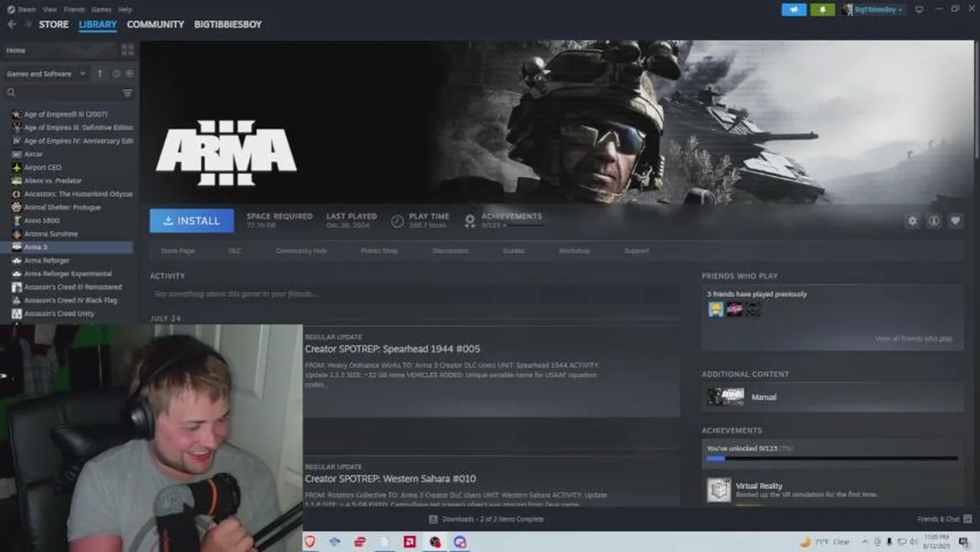Image resolution: width=980 pixels, height=552 pixels.
Task: Open the green notifications bell
Action: pyautogui.click(x=823, y=9)
